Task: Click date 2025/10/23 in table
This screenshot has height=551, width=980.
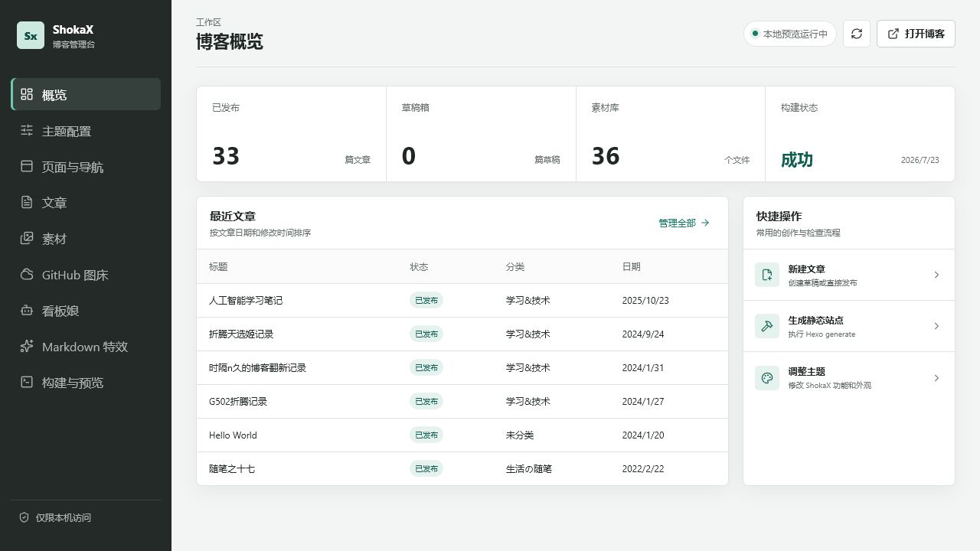Action: (645, 300)
